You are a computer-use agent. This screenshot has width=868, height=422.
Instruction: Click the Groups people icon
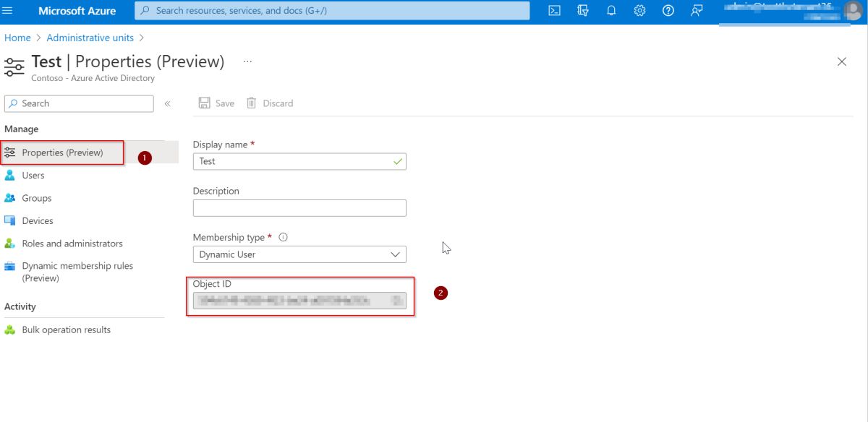(x=10, y=198)
